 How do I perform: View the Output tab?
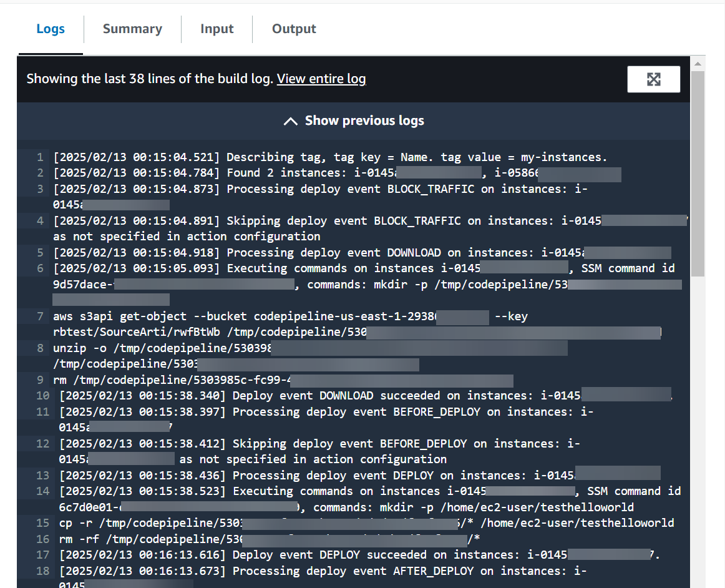pyautogui.click(x=293, y=29)
